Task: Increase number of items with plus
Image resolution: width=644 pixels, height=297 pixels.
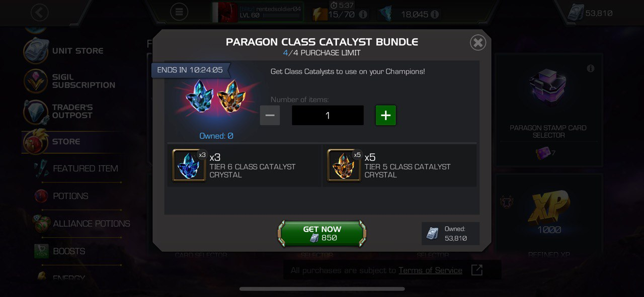Action: [x=385, y=115]
